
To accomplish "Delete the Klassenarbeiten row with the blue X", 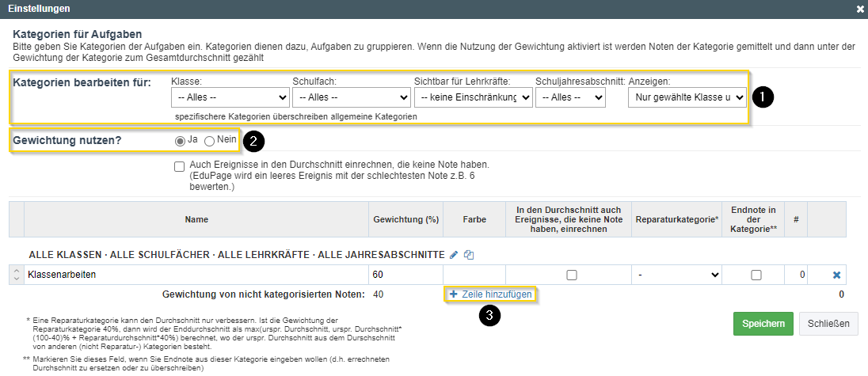I will 836,275.
